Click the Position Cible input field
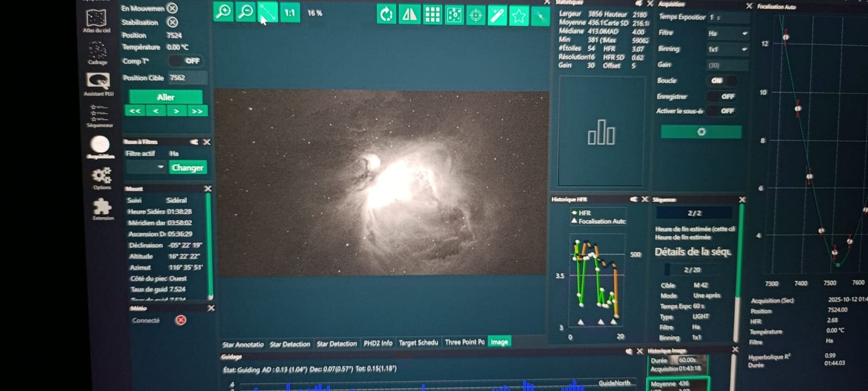 click(x=188, y=78)
